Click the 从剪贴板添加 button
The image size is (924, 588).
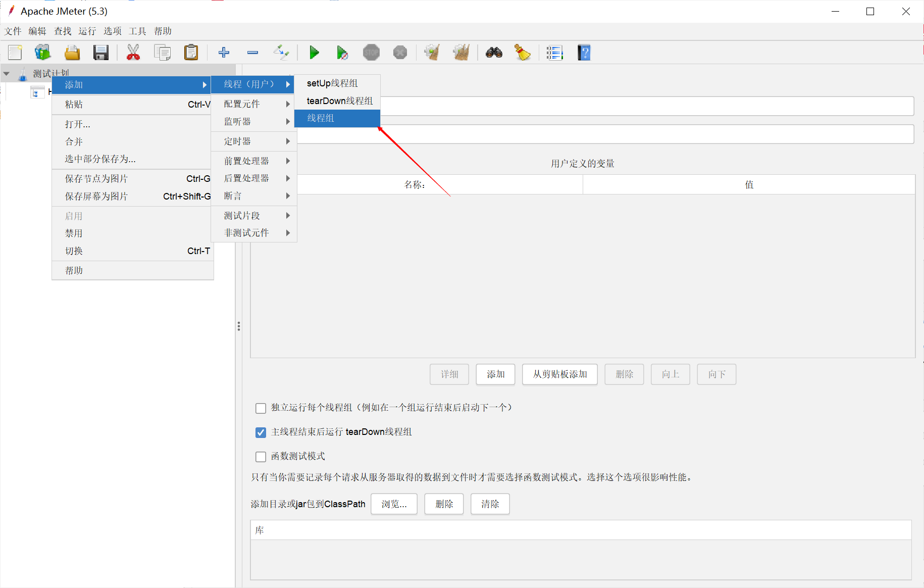[560, 374]
